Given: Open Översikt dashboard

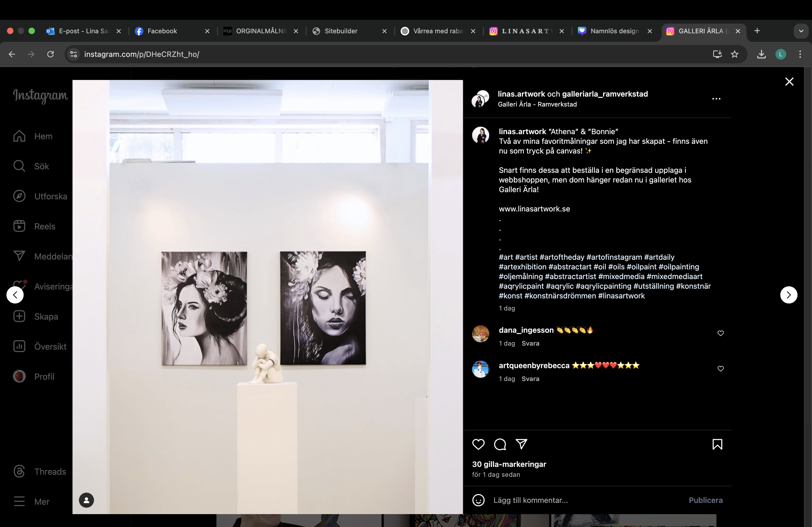Looking at the screenshot, I should pyautogui.click(x=40, y=346).
